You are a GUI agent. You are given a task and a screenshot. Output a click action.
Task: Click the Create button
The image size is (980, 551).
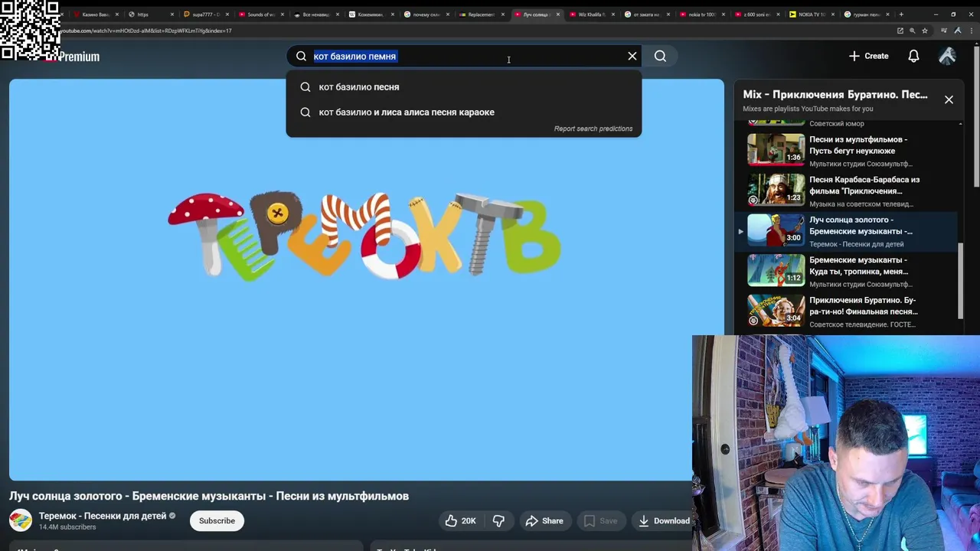point(869,56)
